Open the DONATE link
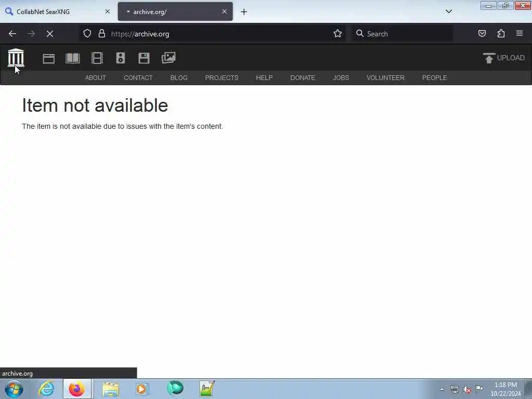The width and height of the screenshot is (532, 399). [x=303, y=78]
